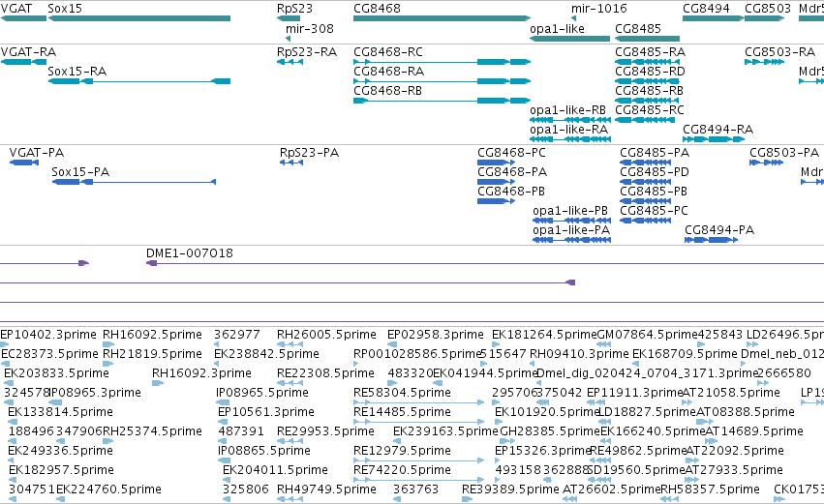Click the CG8503-PA CDS label
The height and width of the screenshot is (504, 824).
784,153
